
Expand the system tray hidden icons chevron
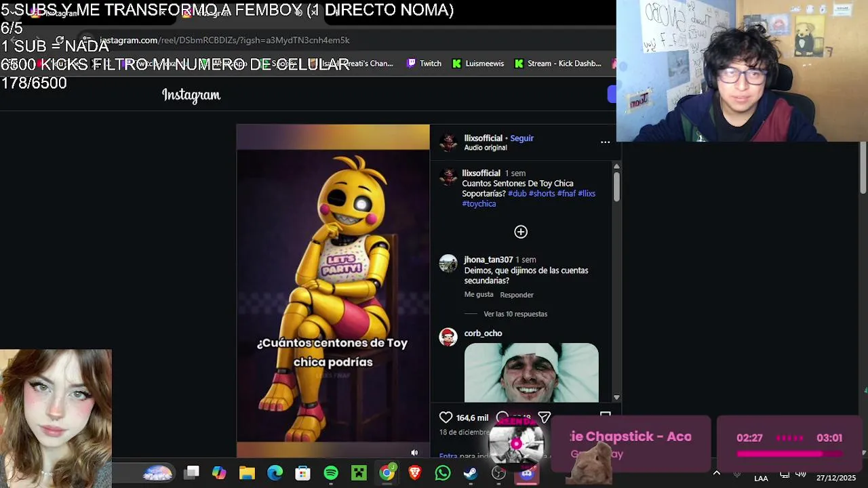coord(717,473)
